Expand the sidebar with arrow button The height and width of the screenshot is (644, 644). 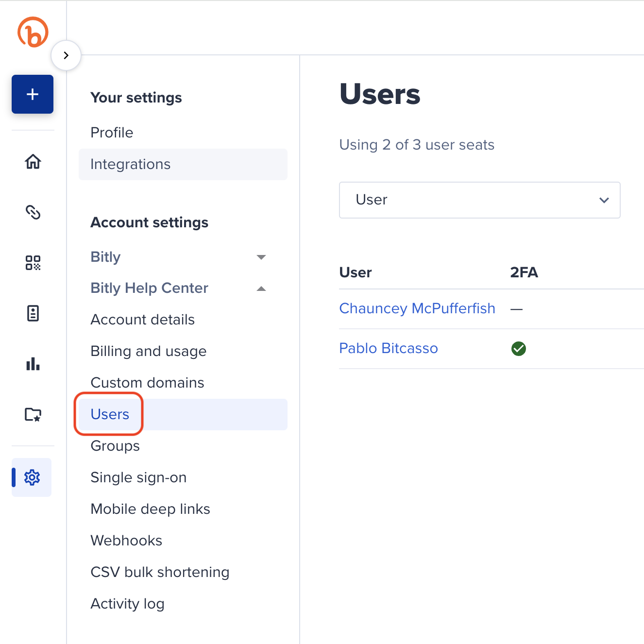tap(66, 55)
